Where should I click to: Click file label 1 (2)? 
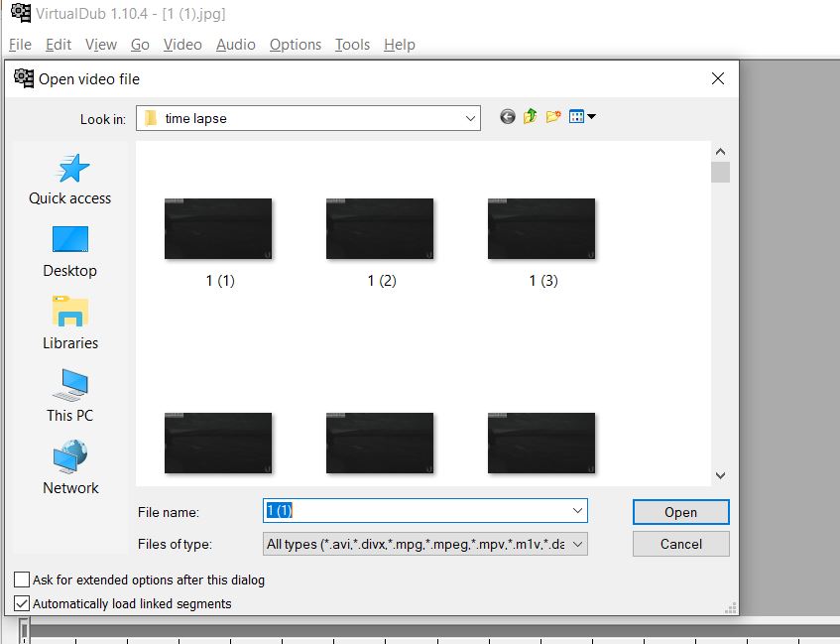[x=382, y=281]
